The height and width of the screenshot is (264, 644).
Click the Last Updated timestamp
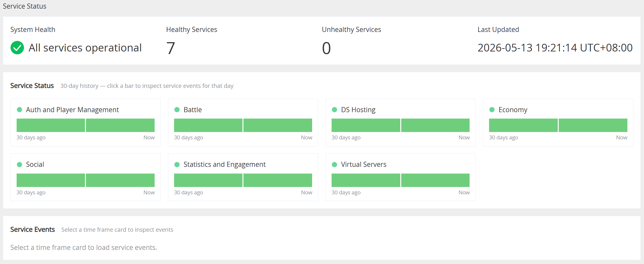coord(555,48)
